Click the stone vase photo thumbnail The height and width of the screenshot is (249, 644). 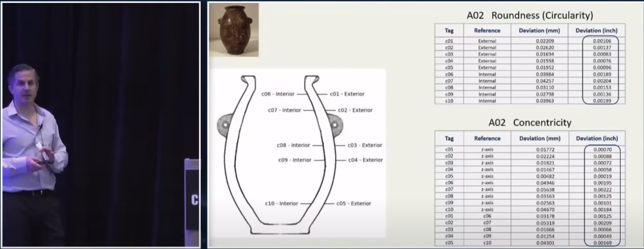coord(234,30)
